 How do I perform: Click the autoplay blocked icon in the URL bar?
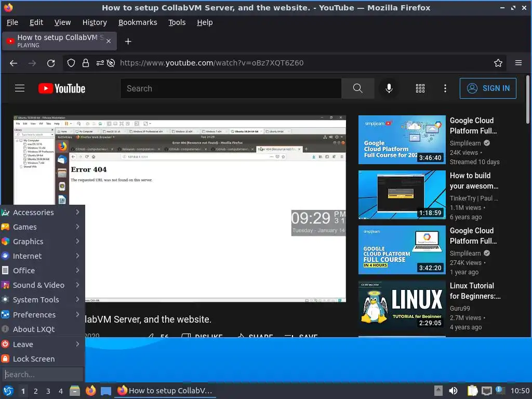(111, 63)
